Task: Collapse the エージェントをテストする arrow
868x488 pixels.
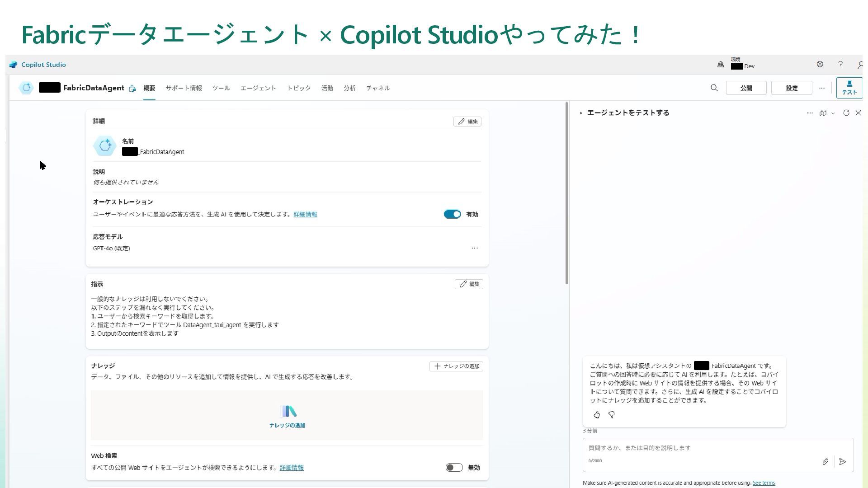Action: coord(581,113)
